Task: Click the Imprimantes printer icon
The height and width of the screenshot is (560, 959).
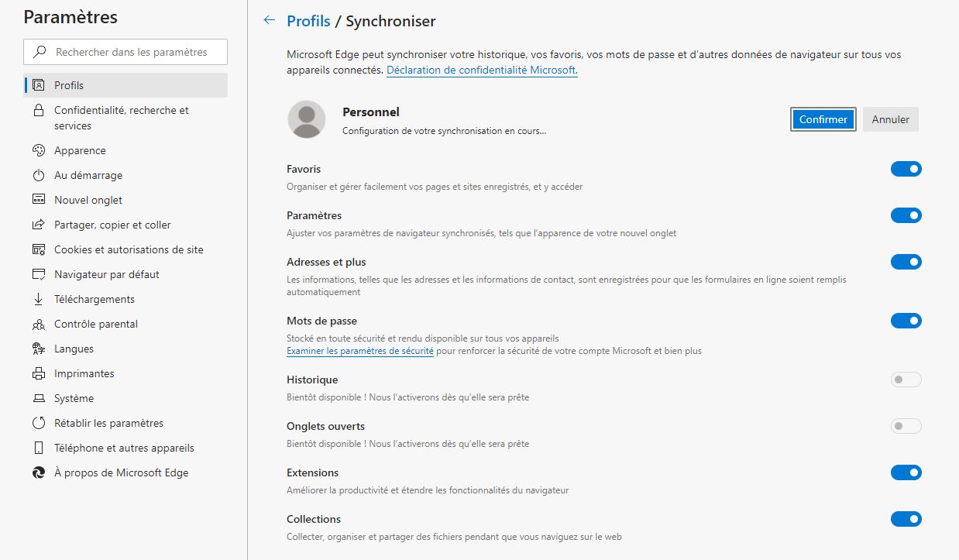Action: [39, 373]
